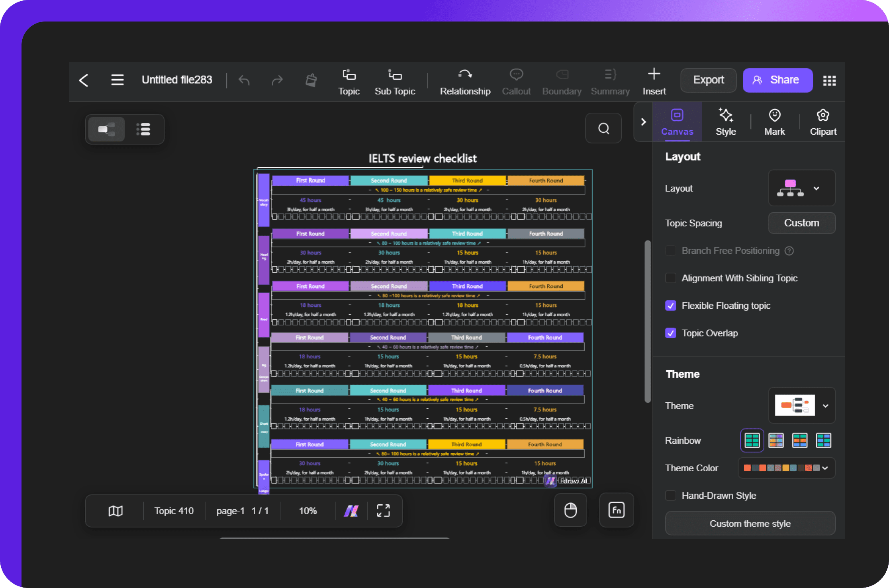Open the Fn shortcut keys panel

(x=616, y=510)
